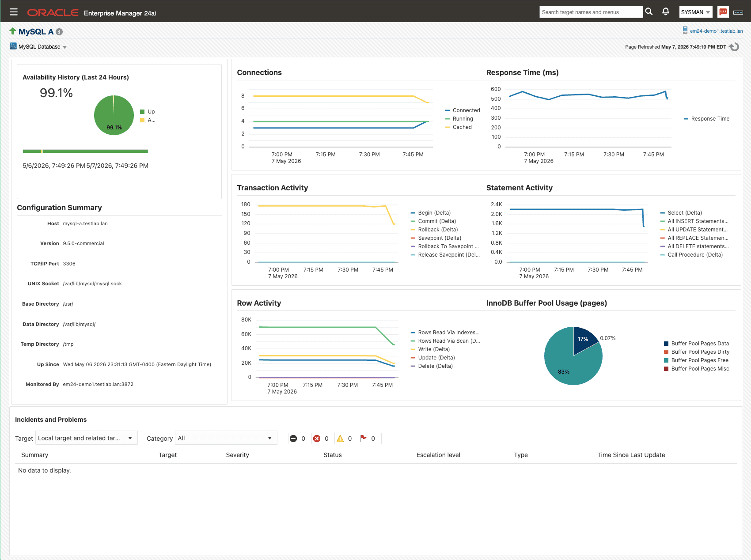Toggle Commit (Delta) legend entry

433,221
